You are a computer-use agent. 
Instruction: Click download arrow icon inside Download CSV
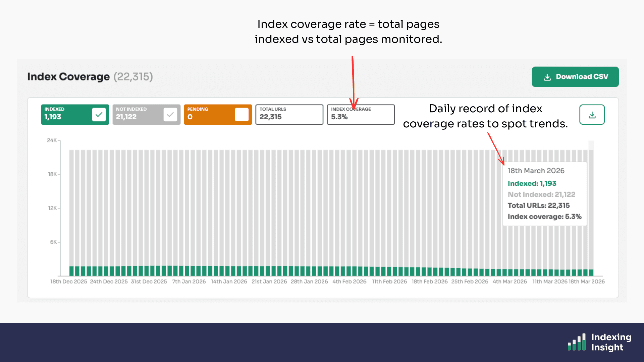click(547, 77)
